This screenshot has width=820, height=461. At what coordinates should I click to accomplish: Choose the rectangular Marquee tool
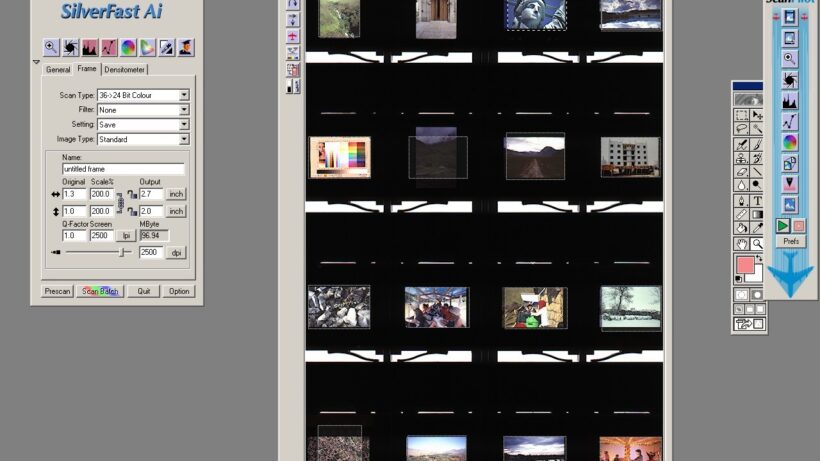point(742,114)
